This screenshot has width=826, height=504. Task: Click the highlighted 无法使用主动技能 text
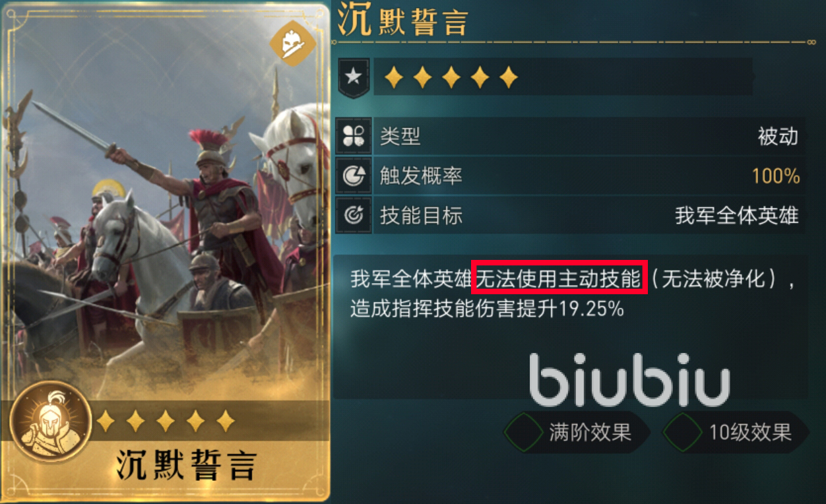pos(559,280)
